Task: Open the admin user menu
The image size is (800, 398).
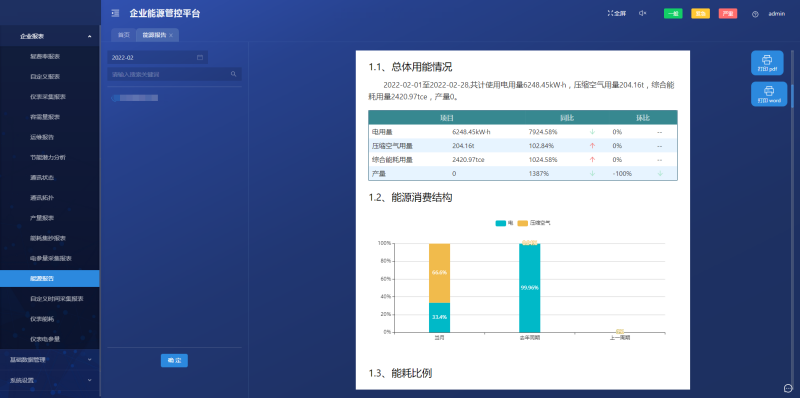Action: click(777, 14)
